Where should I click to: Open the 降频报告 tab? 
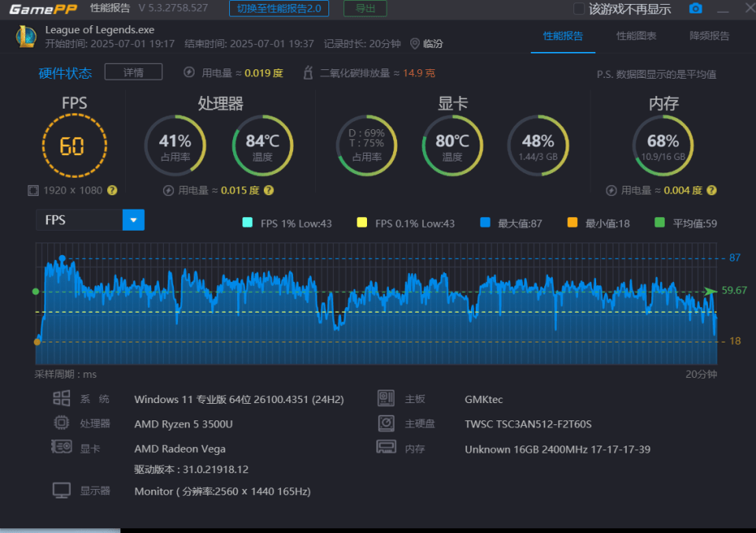point(709,36)
